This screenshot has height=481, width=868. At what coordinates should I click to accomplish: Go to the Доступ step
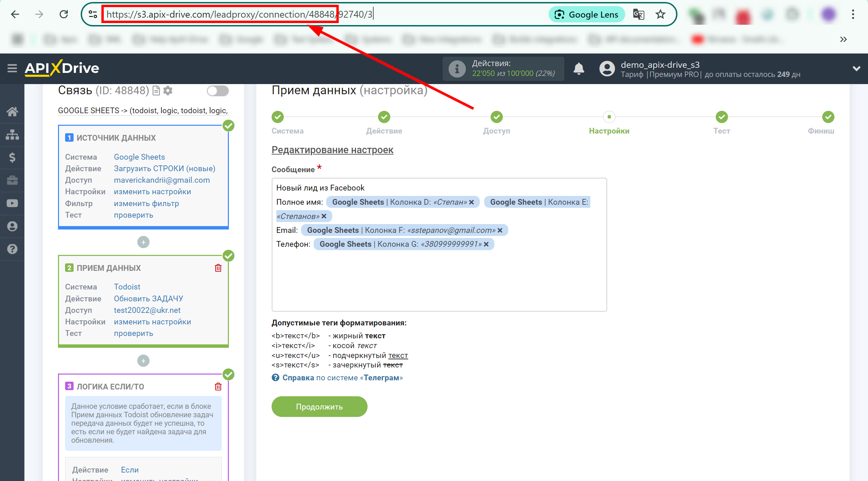click(x=496, y=117)
